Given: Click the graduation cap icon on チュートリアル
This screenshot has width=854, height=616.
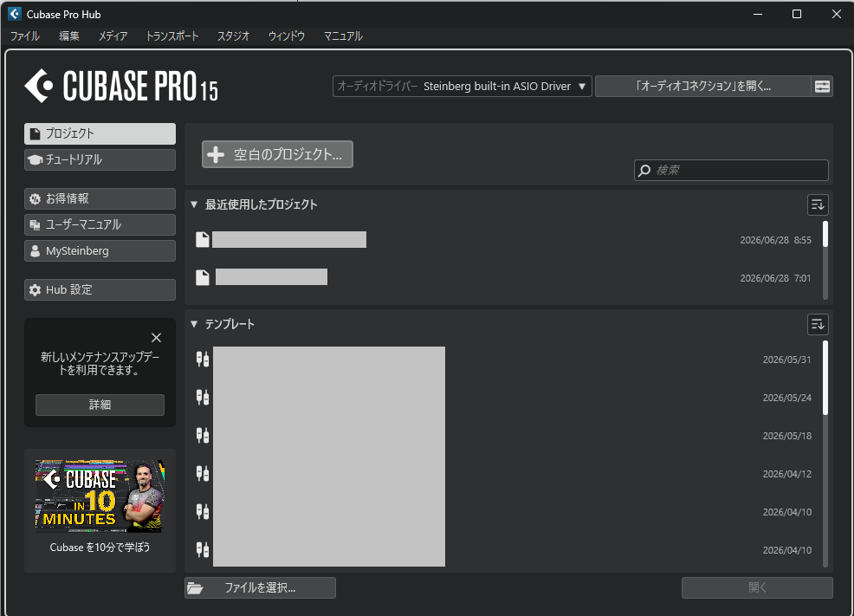Looking at the screenshot, I should coord(35,159).
